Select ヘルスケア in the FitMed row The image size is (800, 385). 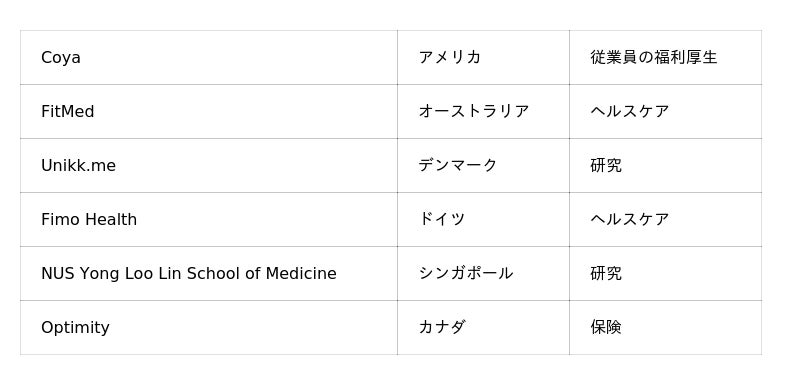(x=630, y=112)
